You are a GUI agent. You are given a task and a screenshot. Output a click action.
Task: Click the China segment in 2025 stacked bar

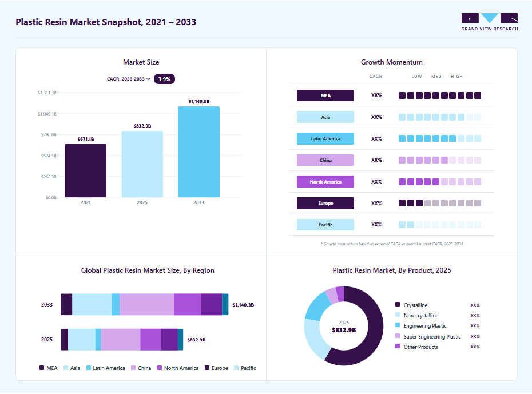121,340
